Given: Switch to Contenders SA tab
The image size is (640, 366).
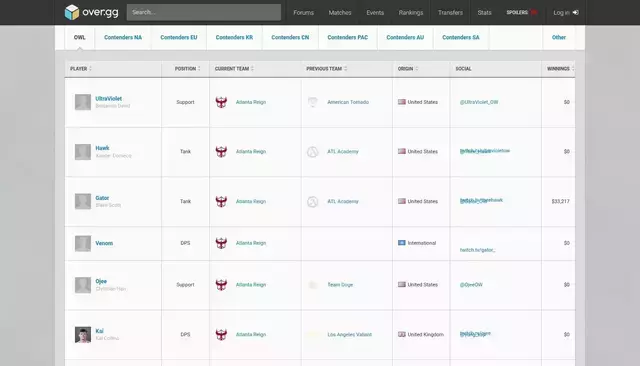Looking at the screenshot, I should point(461,37).
